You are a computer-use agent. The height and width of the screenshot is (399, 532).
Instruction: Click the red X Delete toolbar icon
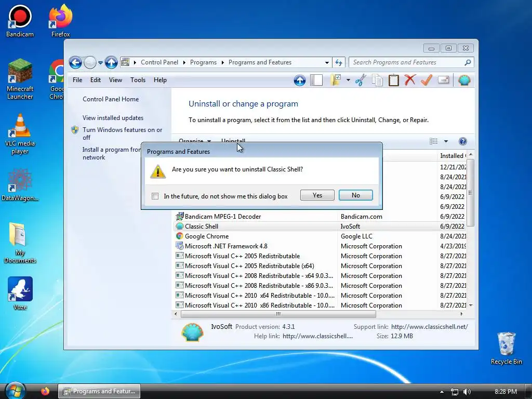(410, 81)
